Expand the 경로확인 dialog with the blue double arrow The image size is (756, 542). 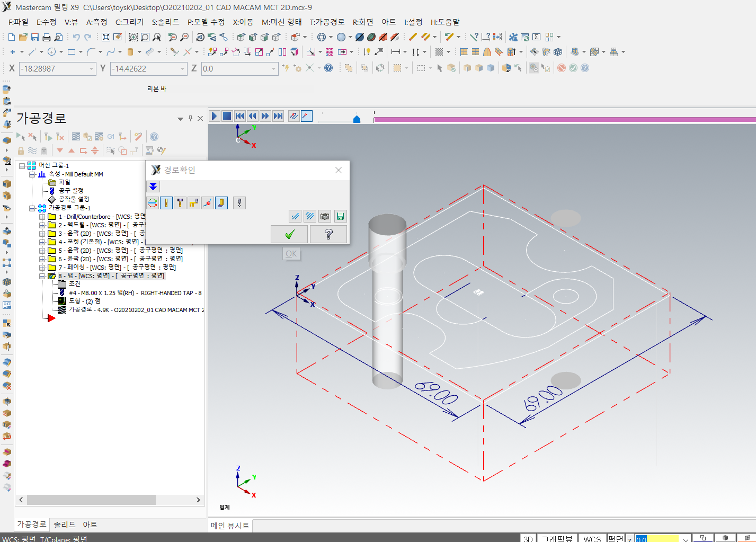click(x=153, y=186)
